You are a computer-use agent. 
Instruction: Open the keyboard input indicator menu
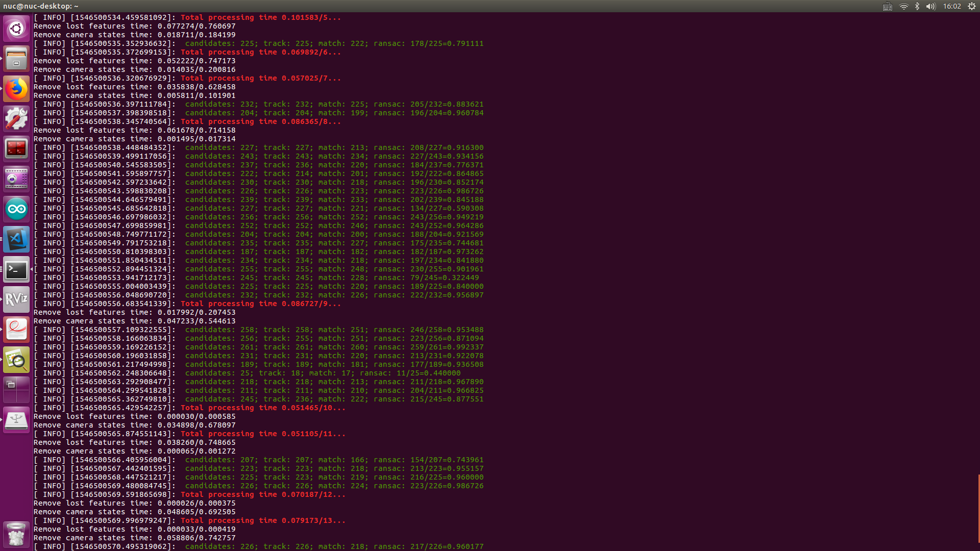coord(888,7)
